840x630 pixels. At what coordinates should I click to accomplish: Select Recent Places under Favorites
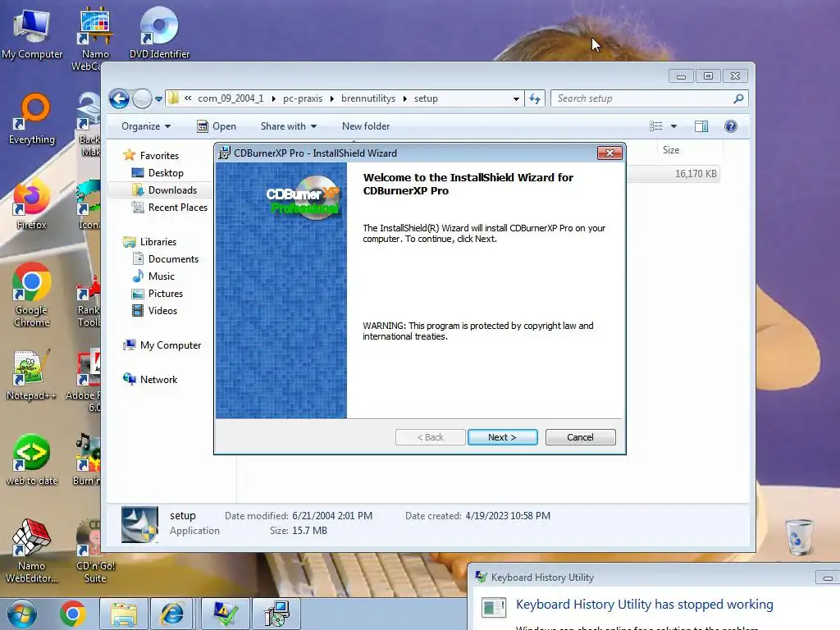[x=178, y=208]
